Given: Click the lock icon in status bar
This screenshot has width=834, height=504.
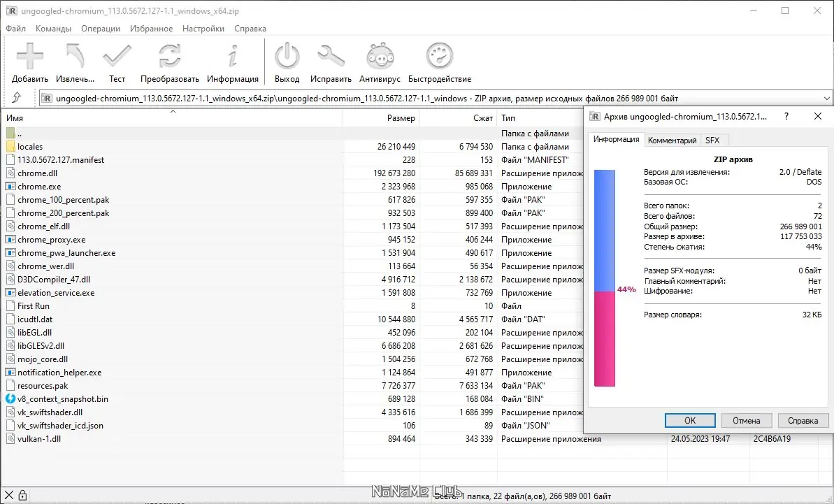Looking at the screenshot, I should point(23,494).
